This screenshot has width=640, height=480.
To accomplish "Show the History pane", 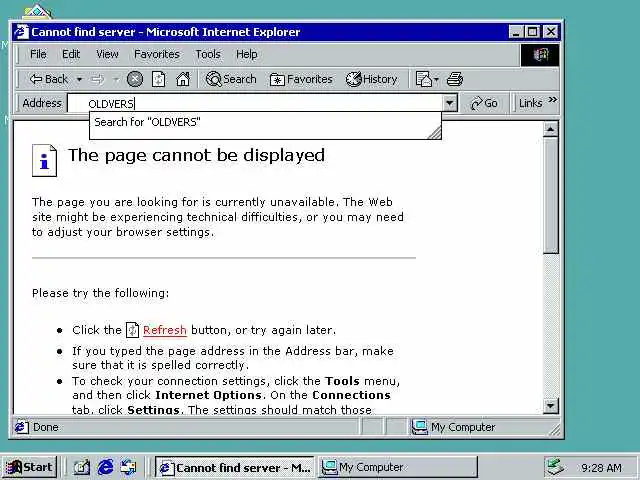I will coord(371,79).
